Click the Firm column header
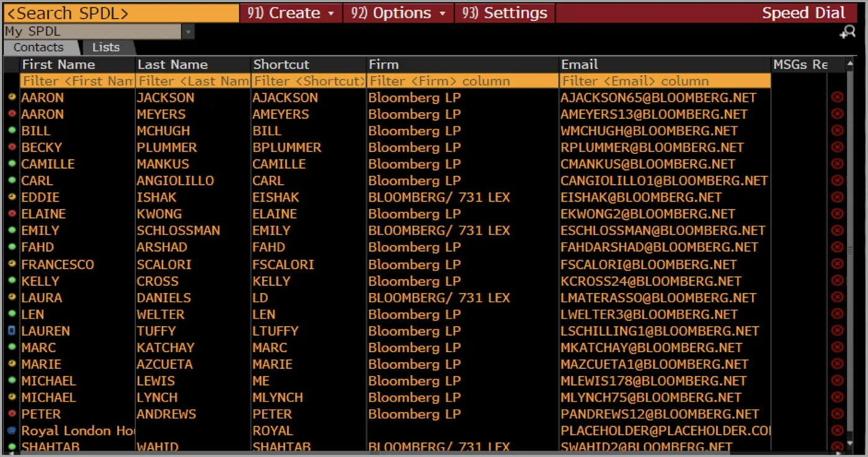 [463, 64]
